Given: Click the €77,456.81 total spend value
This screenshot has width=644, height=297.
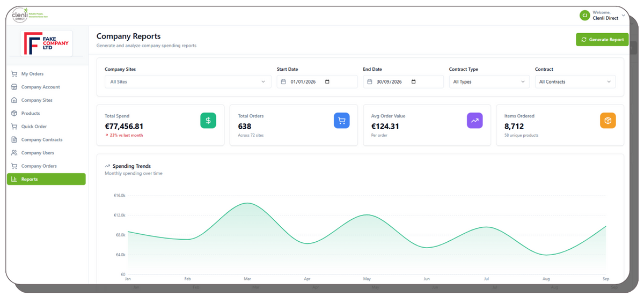Looking at the screenshot, I should (x=124, y=127).
